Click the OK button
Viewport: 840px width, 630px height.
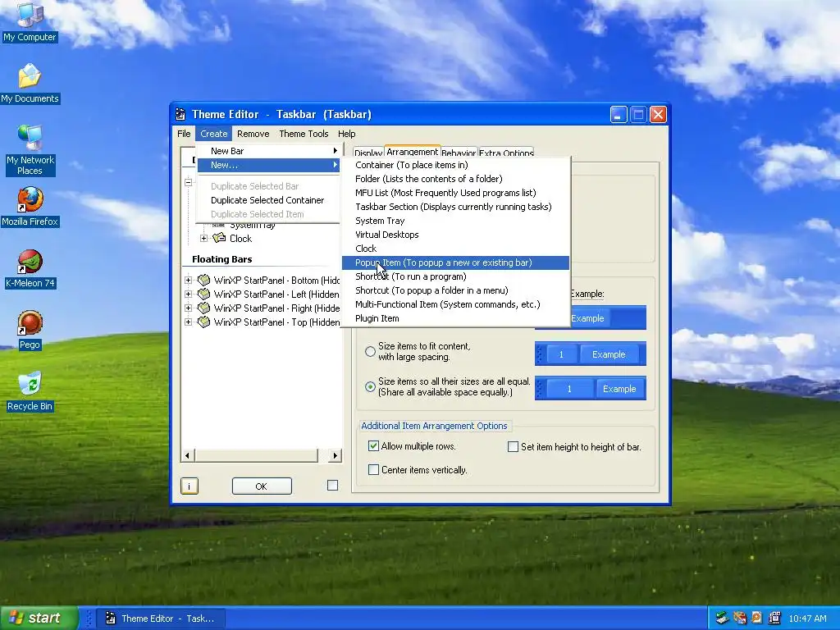(262, 486)
